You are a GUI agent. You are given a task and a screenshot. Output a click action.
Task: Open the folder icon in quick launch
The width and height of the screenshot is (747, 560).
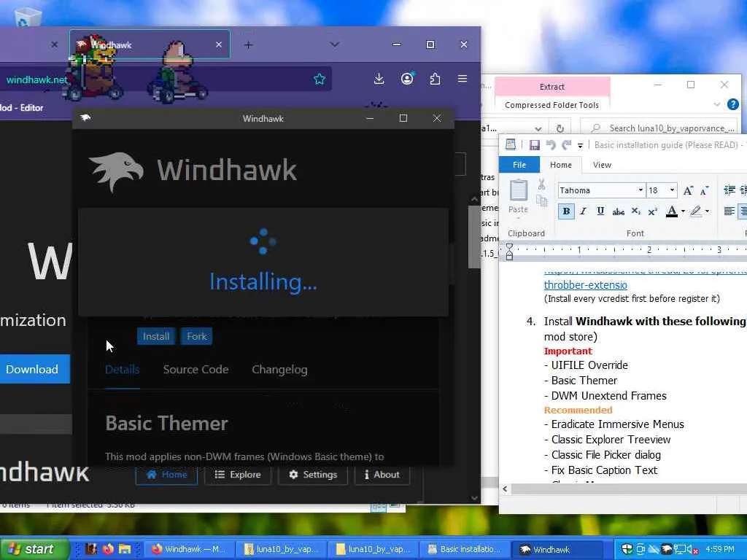[x=124, y=549]
